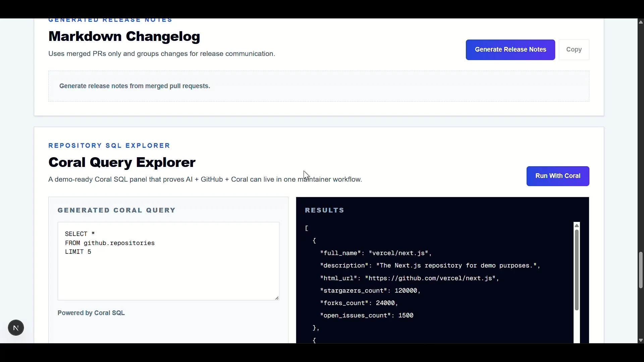Click the 'forks_count: 24000' line

click(359, 303)
